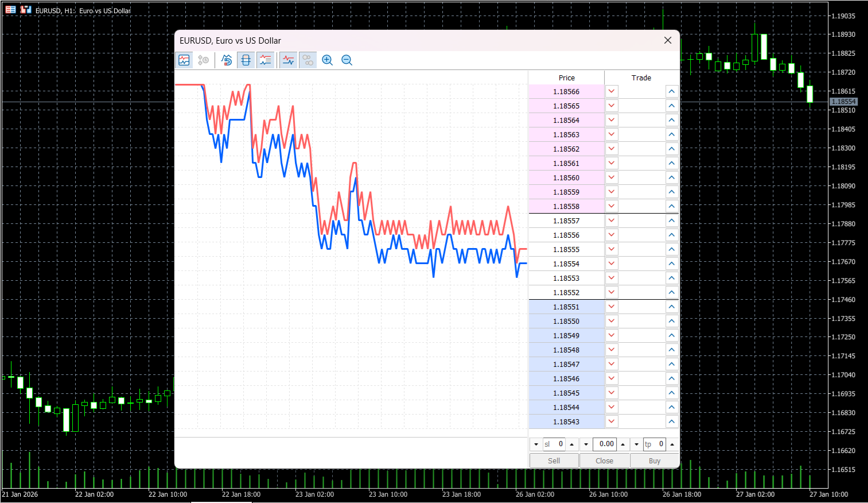Click the 1.18554 price label on chart axis

[843, 102]
